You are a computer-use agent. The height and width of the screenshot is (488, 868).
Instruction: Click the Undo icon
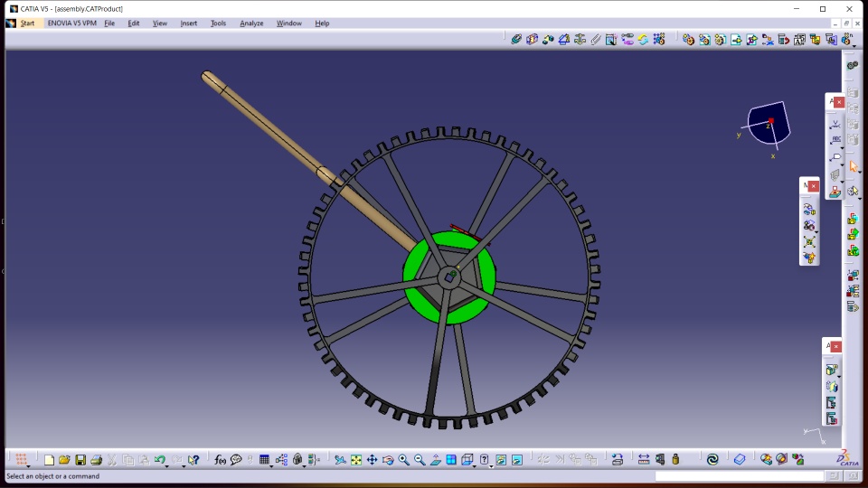[x=159, y=460]
